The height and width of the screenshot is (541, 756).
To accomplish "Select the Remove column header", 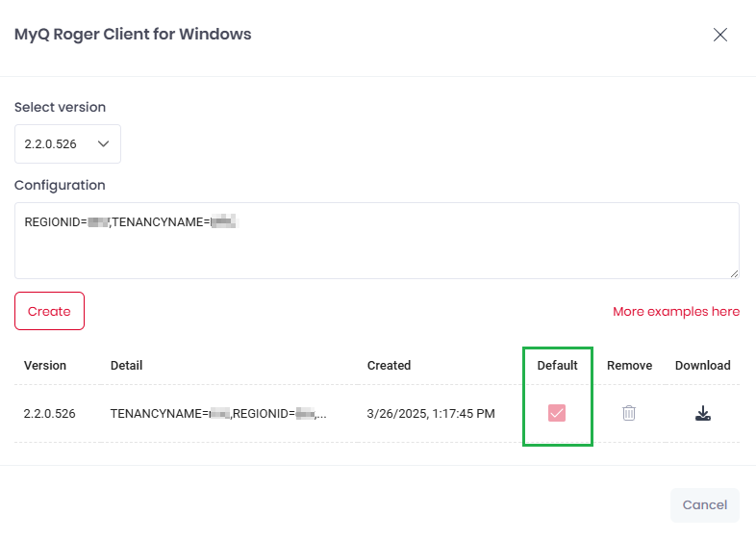I will [629, 366].
